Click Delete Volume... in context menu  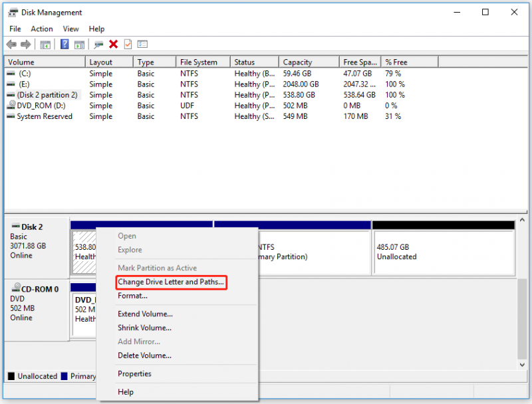click(x=144, y=355)
